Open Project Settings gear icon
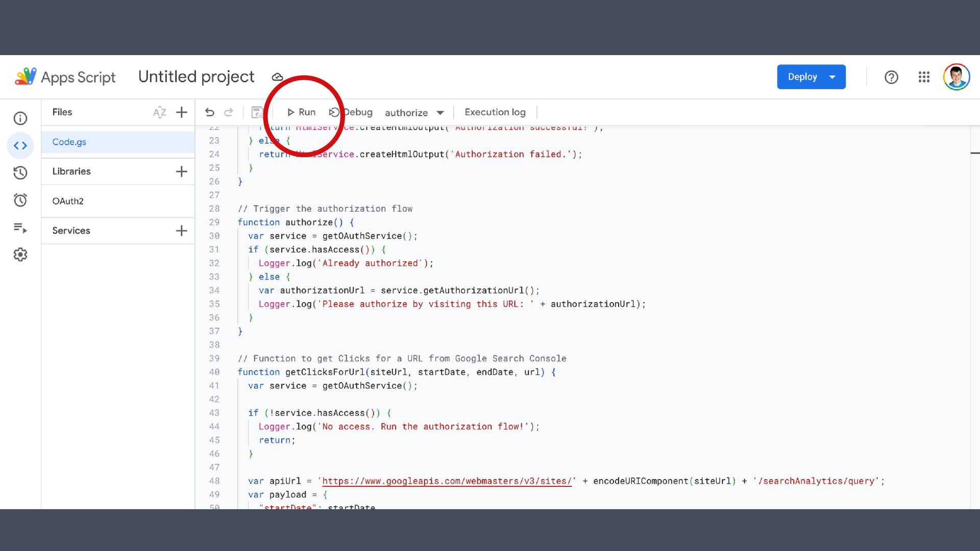 (x=20, y=255)
